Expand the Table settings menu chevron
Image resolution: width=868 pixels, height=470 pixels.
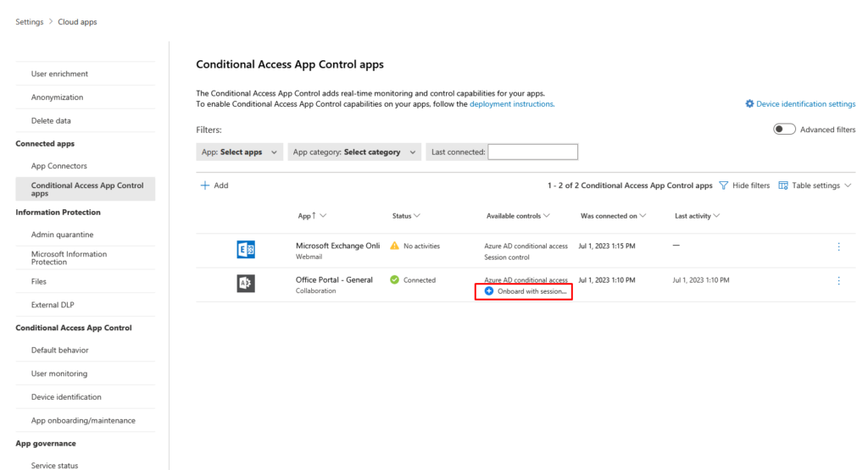point(848,185)
